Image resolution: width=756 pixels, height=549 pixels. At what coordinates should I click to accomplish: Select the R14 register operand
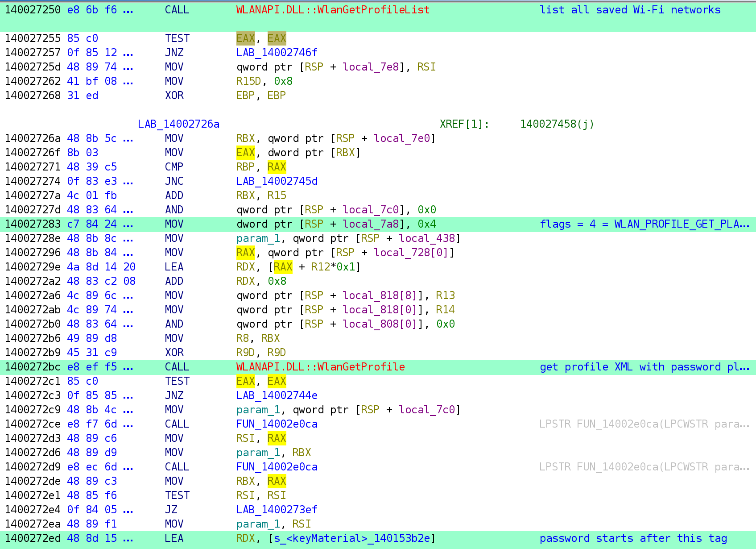445,310
